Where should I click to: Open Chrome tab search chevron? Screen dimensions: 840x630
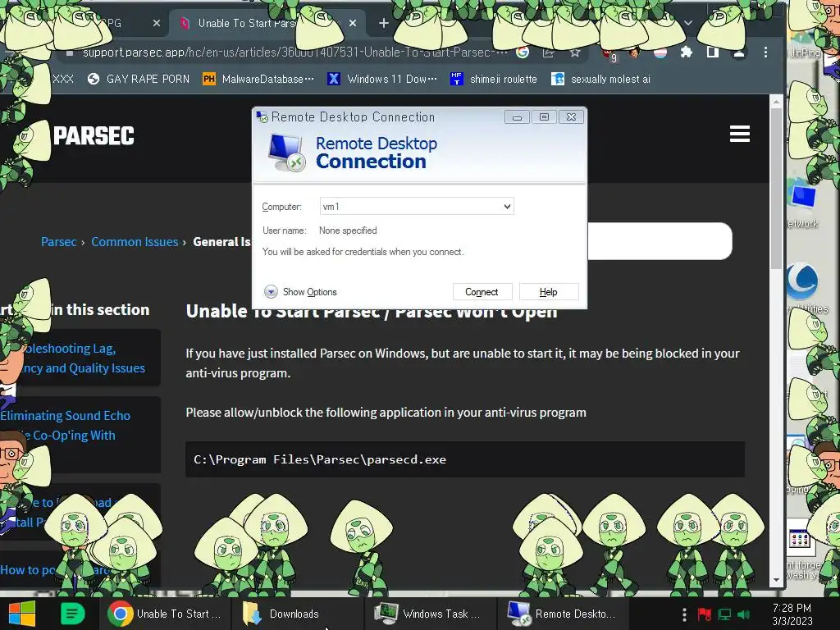(x=688, y=24)
